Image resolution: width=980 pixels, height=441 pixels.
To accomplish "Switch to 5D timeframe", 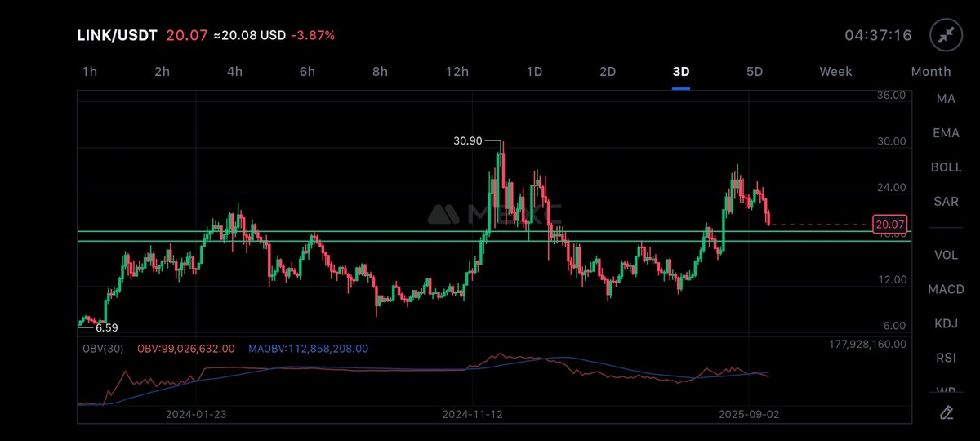I will (755, 72).
